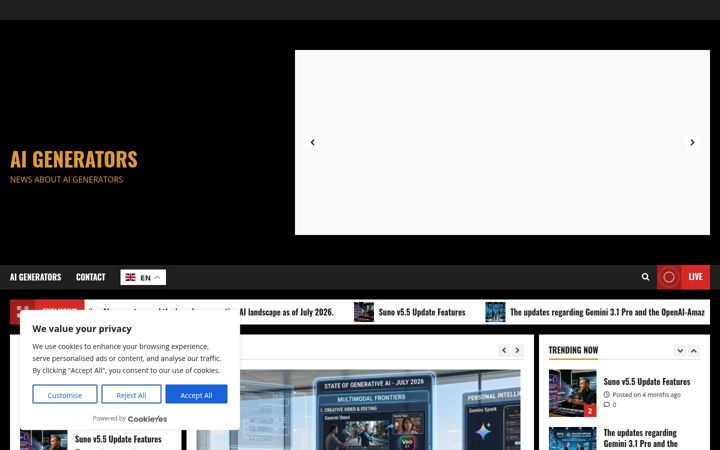Image resolution: width=720 pixels, height=450 pixels.
Task: Click Reject All in cookie banner
Action: point(131,394)
